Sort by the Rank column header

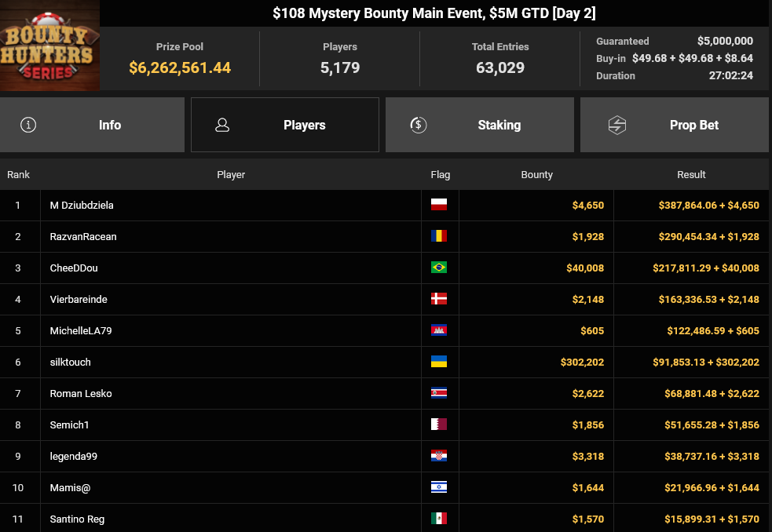click(19, 174)
